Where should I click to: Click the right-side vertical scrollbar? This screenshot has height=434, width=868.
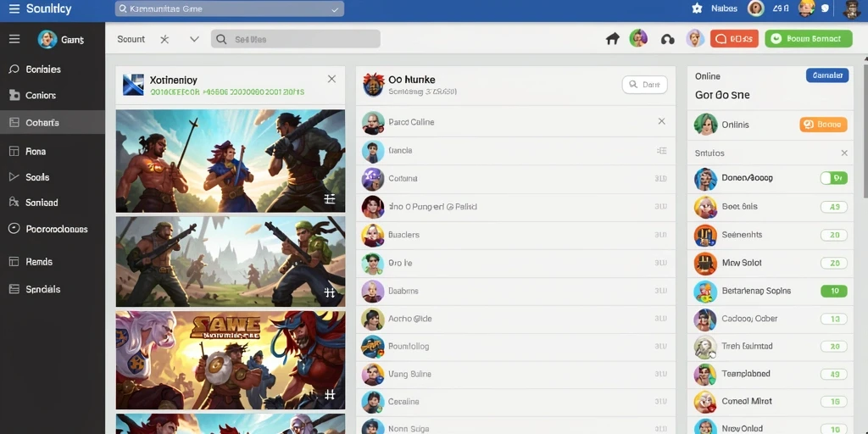(x=865, y=127)
